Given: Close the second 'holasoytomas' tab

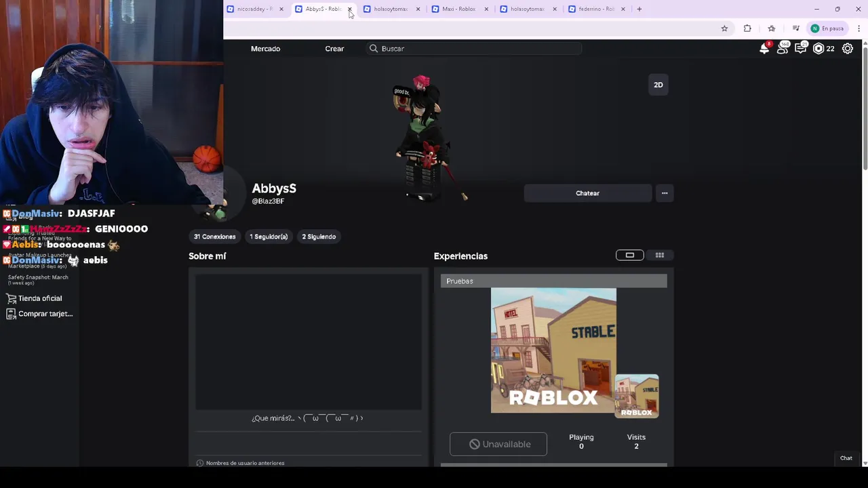Looking at the screenshot, I should pos(555,9).
